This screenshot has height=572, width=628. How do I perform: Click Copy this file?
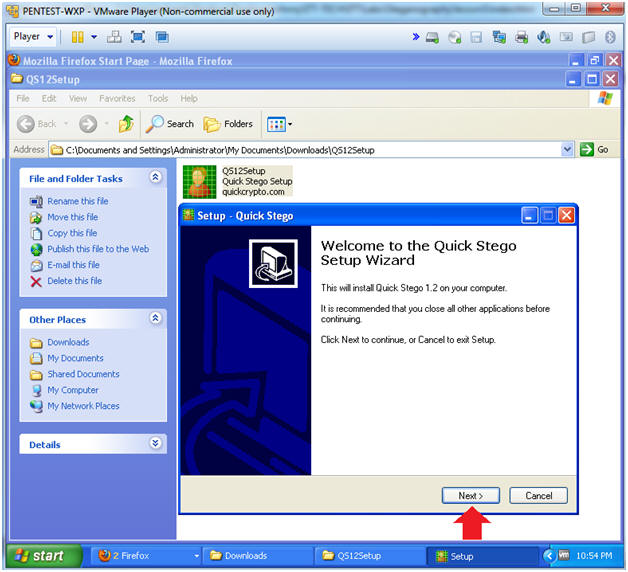click(x=72, y=233)
